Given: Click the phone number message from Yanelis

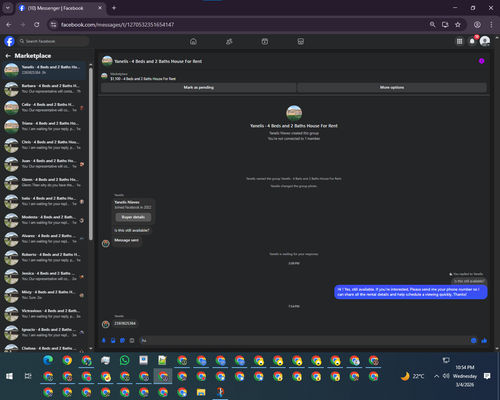Looking at the screenshot, I should point(125,323).
